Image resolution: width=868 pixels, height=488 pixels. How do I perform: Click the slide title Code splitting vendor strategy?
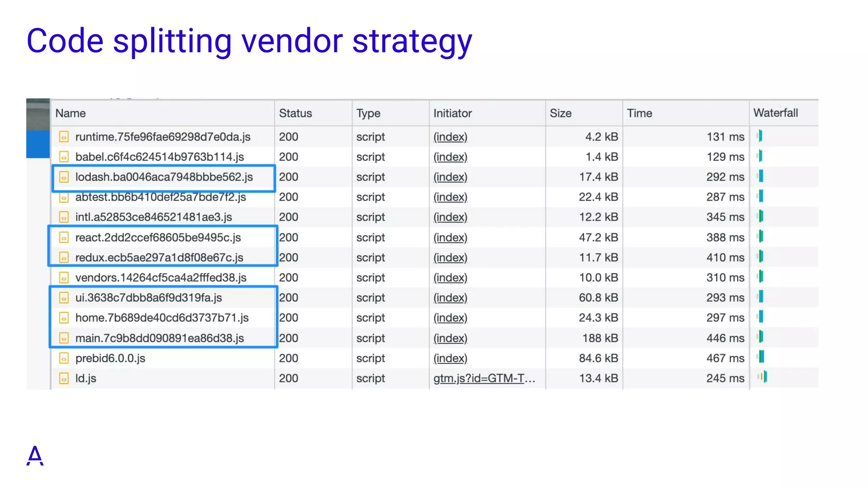[x=249, y=41]
